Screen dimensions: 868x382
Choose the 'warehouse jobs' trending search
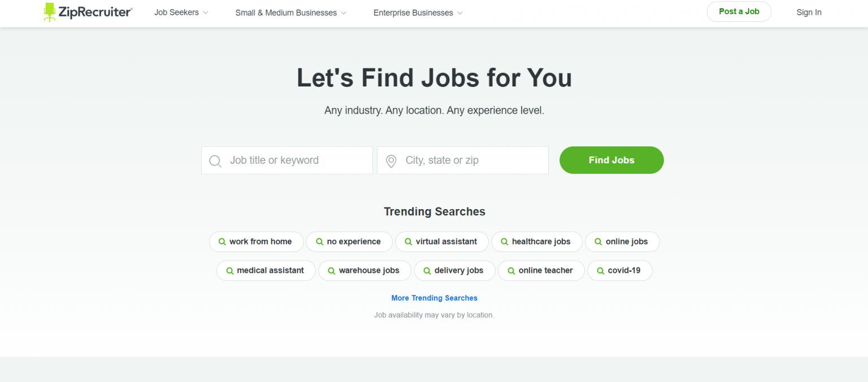[364, 271]
